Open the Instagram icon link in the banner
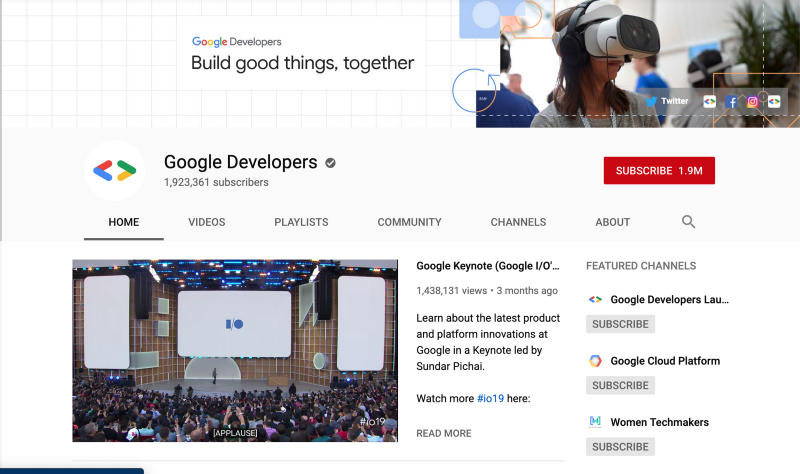 (x=753, y=102)
